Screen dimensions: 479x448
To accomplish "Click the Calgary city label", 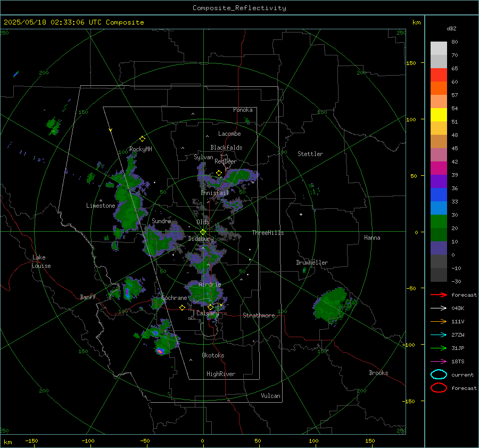I will click(x=208, y=313).
